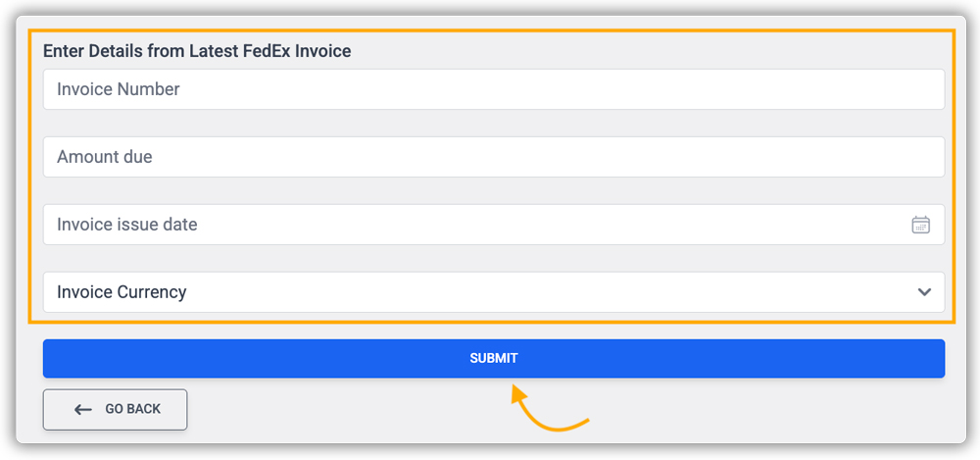Expand the Invoice Currency dropdown

point(493,292)
